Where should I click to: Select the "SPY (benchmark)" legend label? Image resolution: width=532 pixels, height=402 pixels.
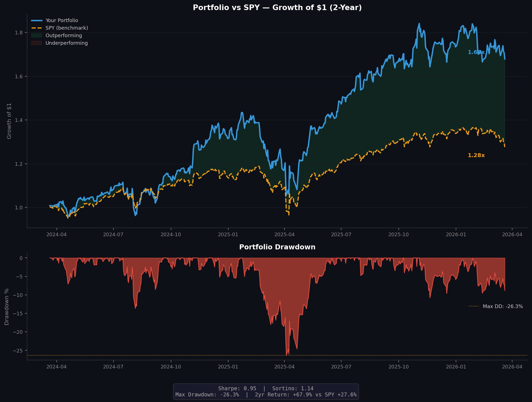coord(67,28)
